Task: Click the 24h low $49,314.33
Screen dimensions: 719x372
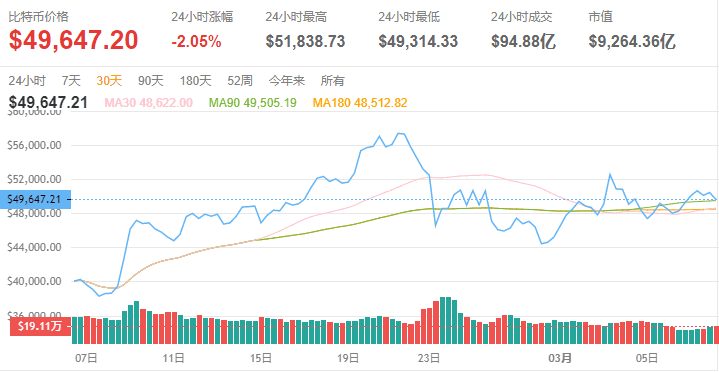Action: point(418,42)
